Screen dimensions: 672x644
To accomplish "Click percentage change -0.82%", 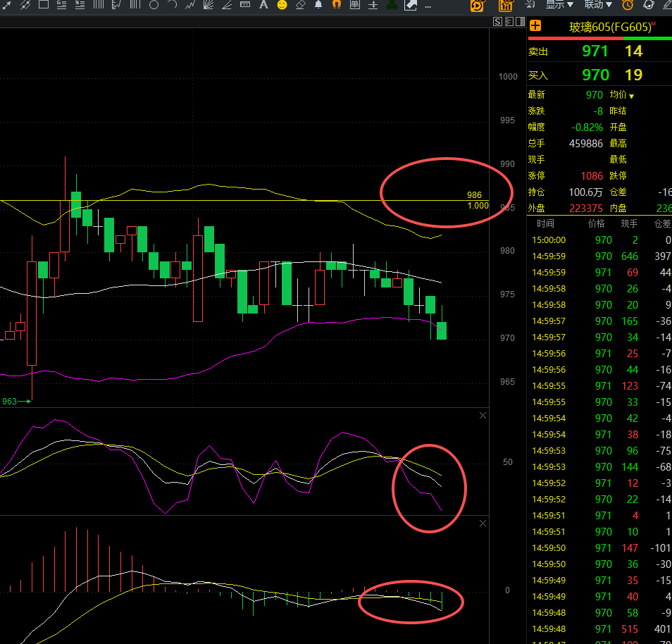I will pyautogui.click(x=587, y=128).
